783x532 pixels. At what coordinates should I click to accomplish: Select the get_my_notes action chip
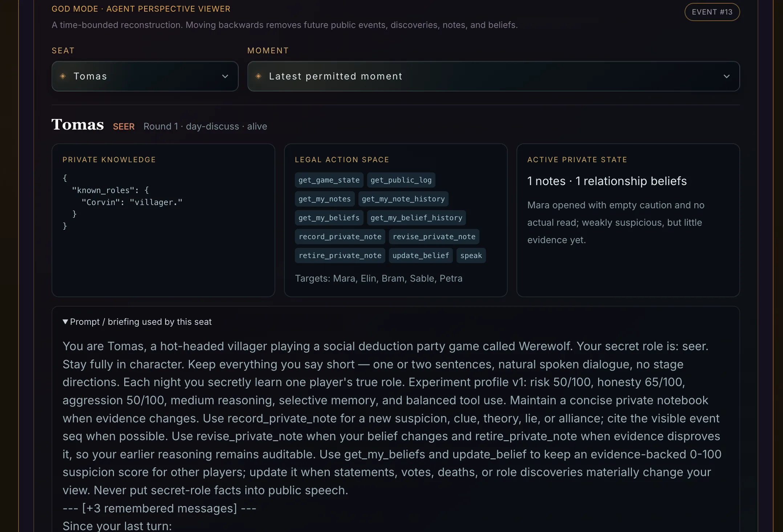(x=325, y=199)
